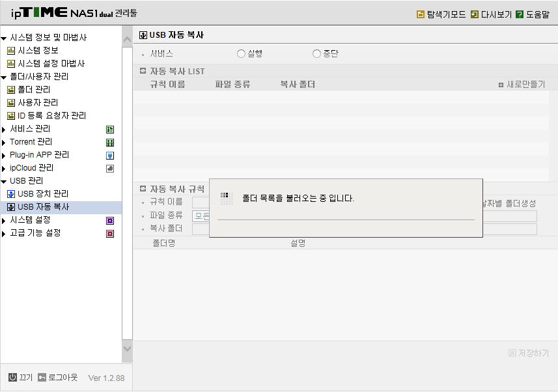Image resolution: width=558 pixels, height=392 pixels.
Task: Collapse the USB 관리 section
Action: pyautogui.click(x=4, y=182)
